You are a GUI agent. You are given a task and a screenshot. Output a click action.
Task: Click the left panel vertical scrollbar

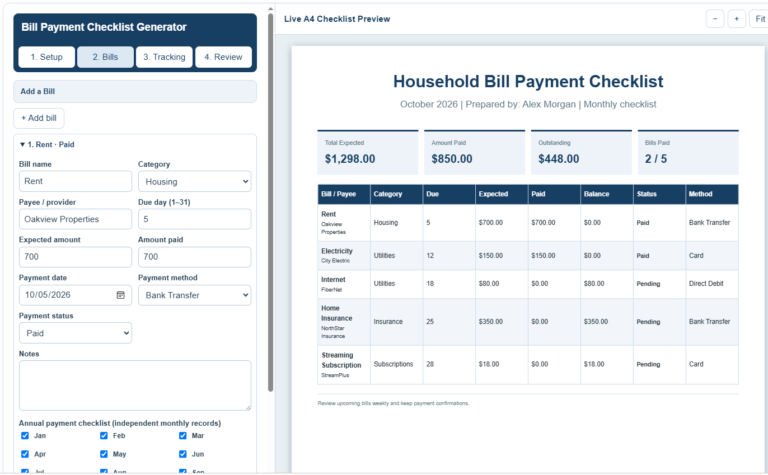tap(270, 202)
